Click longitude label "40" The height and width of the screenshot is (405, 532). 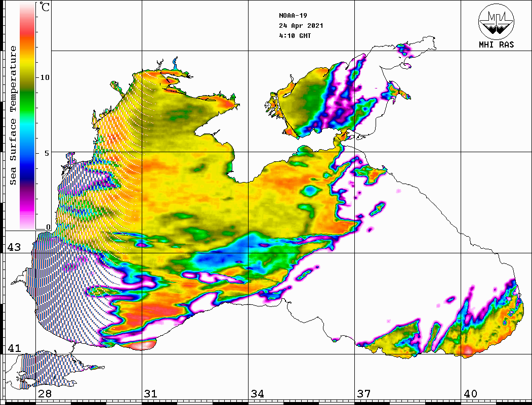470,394
